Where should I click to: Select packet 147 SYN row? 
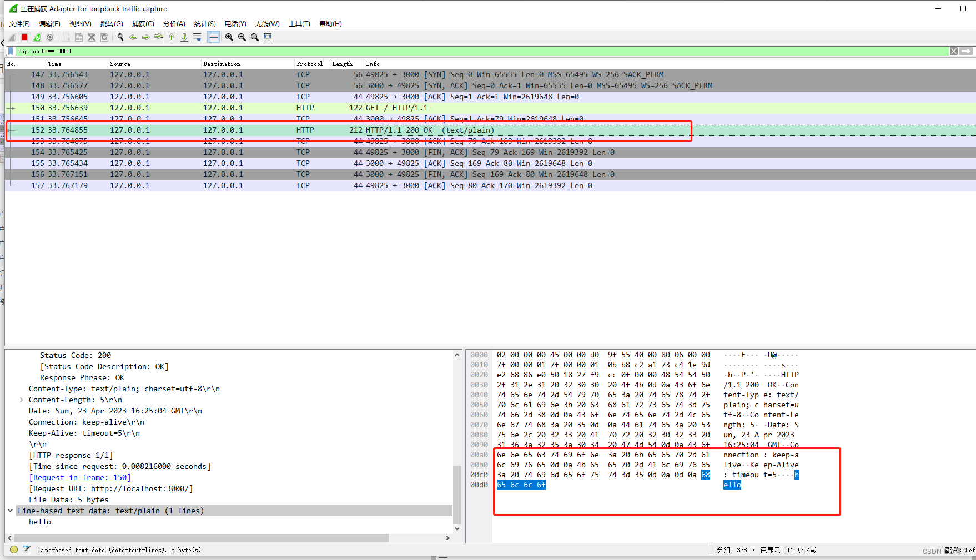(490, 74)
